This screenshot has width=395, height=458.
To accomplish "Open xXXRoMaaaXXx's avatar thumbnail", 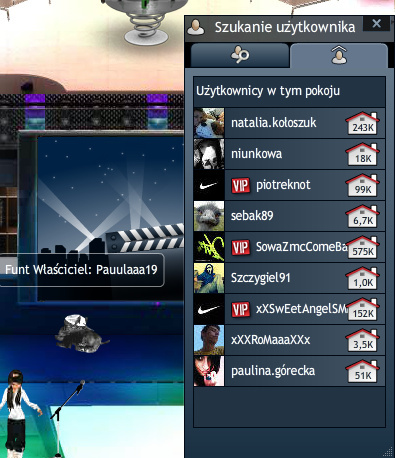I will (209, 340).
